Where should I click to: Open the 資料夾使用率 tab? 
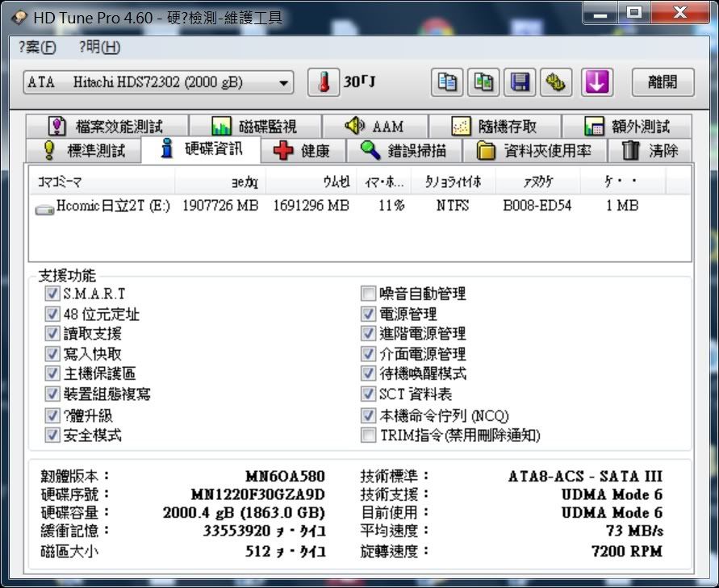click(535, 150)
